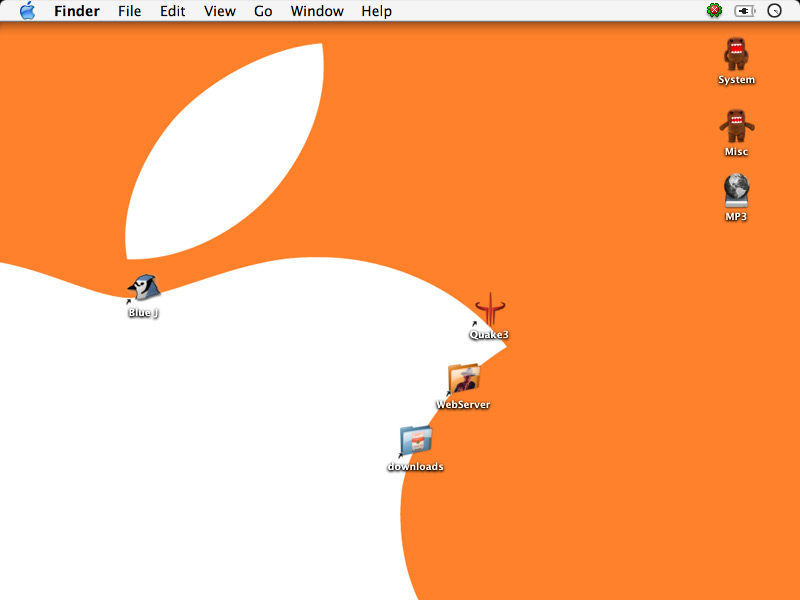Image resolution: width=800 pixels, height=600 pixels.
Task: Click the "Quake3" desktop label
Action: tap(489, 335)
